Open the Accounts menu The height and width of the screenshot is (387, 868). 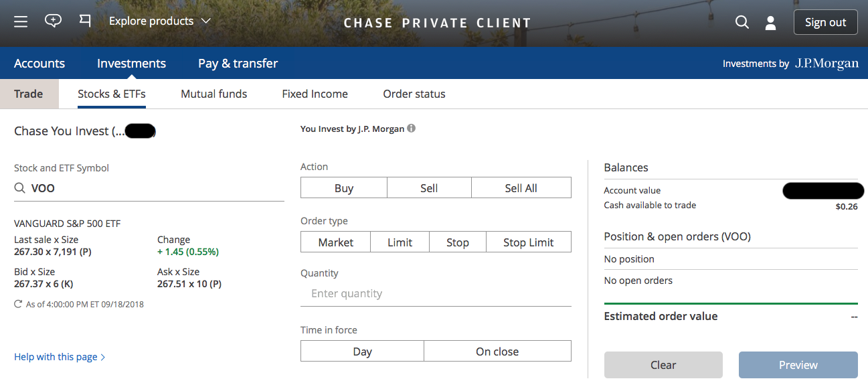pyautogui.click(x=39, y=64)
